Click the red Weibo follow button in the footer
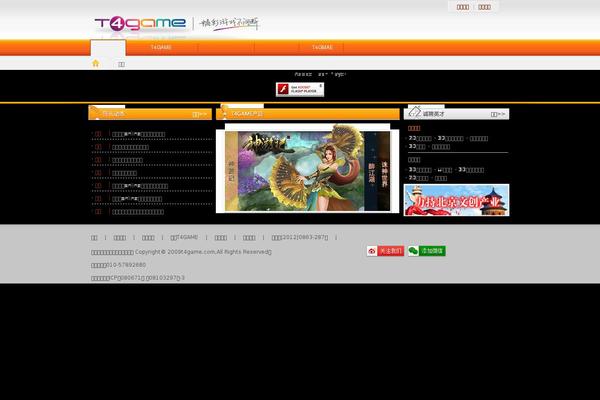 pyautogui.click(x=385, y=251)
